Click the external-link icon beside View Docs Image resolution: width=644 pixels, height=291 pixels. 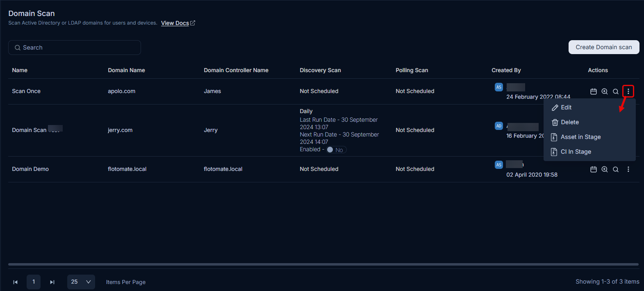pyautogui.click(x=193, y=23)
